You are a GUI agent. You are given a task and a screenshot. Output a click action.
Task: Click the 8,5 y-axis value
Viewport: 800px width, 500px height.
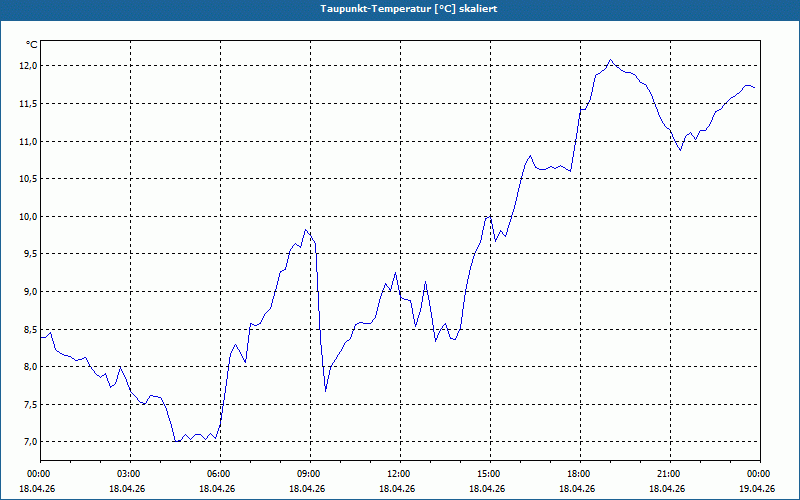[x=31, y=329]
